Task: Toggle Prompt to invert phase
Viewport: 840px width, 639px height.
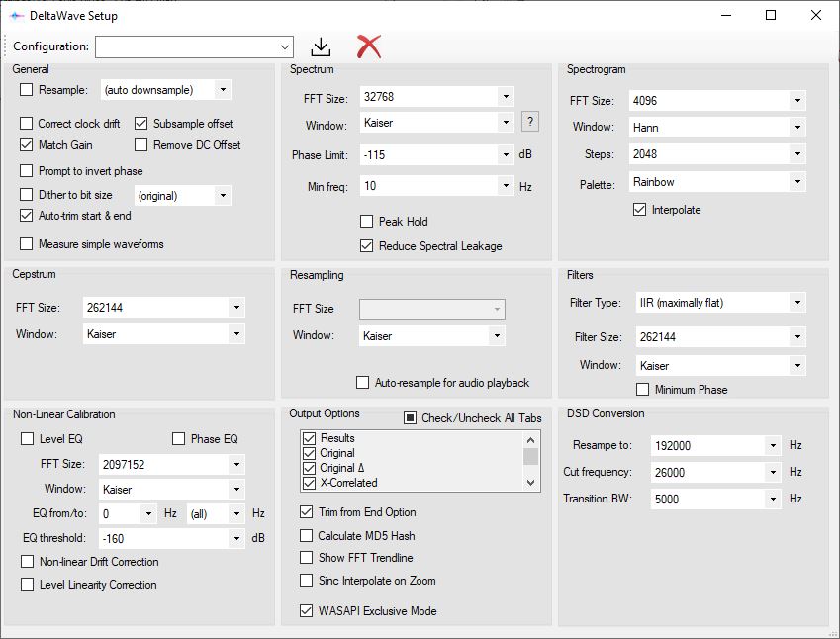Action: (27, 171)
